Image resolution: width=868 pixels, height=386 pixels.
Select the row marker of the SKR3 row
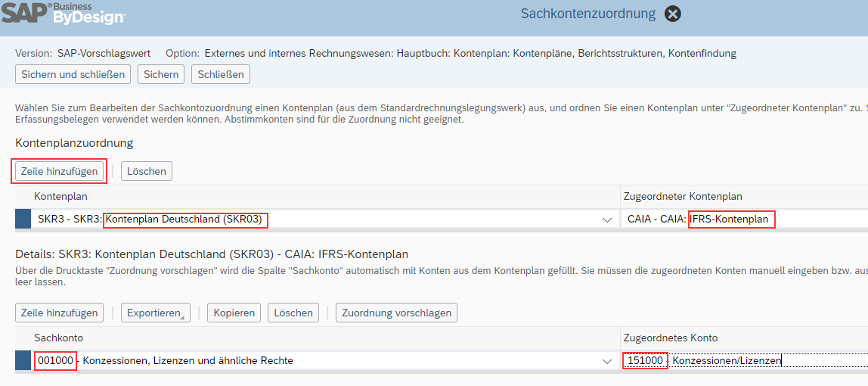23,219
